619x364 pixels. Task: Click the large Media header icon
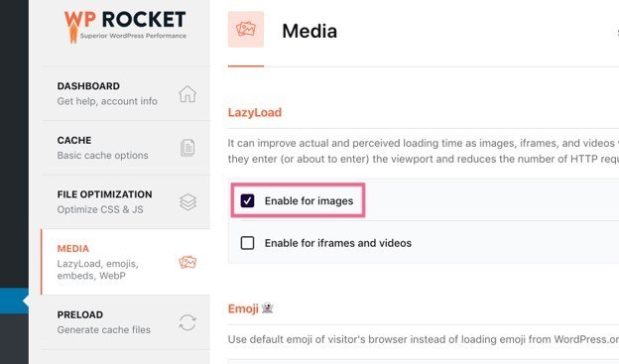coord(246,30)
